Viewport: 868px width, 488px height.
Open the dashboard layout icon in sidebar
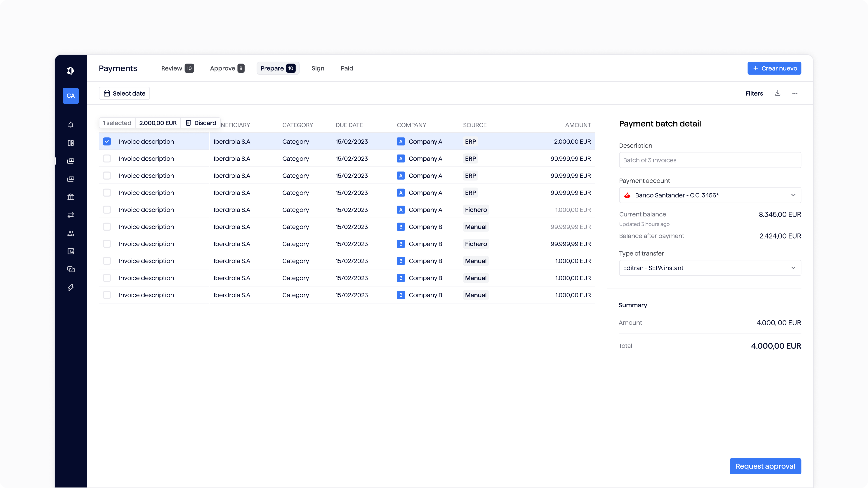point(71,143)
